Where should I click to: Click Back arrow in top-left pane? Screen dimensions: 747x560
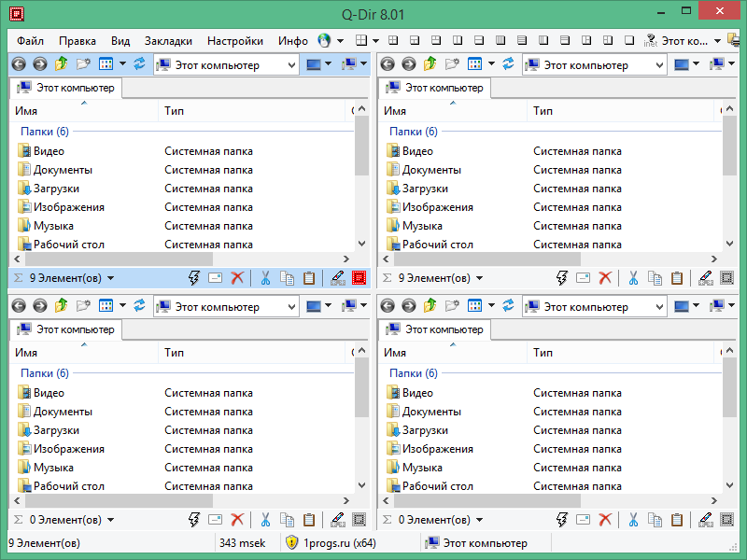click(x=18, y=64)
